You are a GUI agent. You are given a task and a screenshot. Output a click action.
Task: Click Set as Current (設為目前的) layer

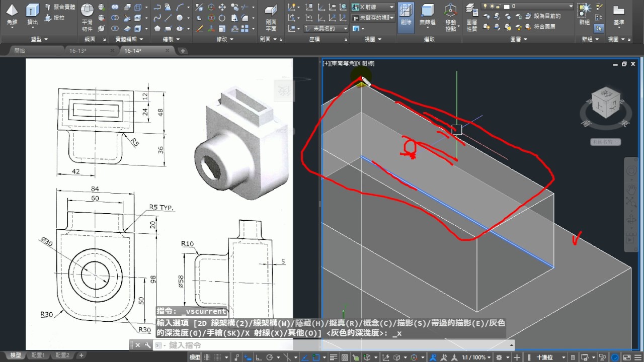542,16
